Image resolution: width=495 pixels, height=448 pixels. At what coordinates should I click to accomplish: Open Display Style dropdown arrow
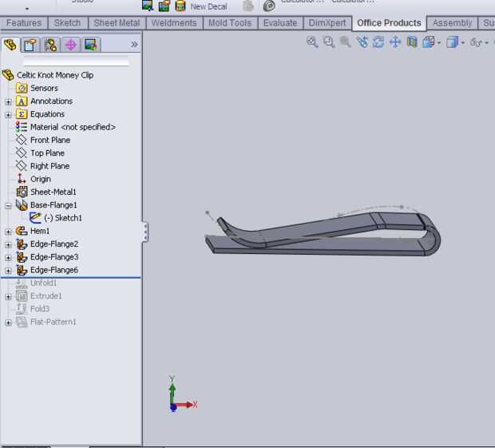tap(463, 42)
